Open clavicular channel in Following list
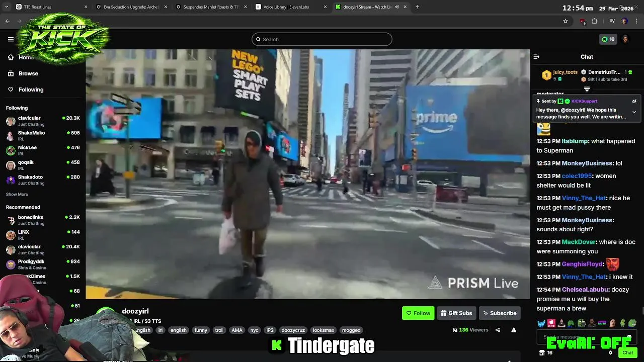 coord(43,121)
